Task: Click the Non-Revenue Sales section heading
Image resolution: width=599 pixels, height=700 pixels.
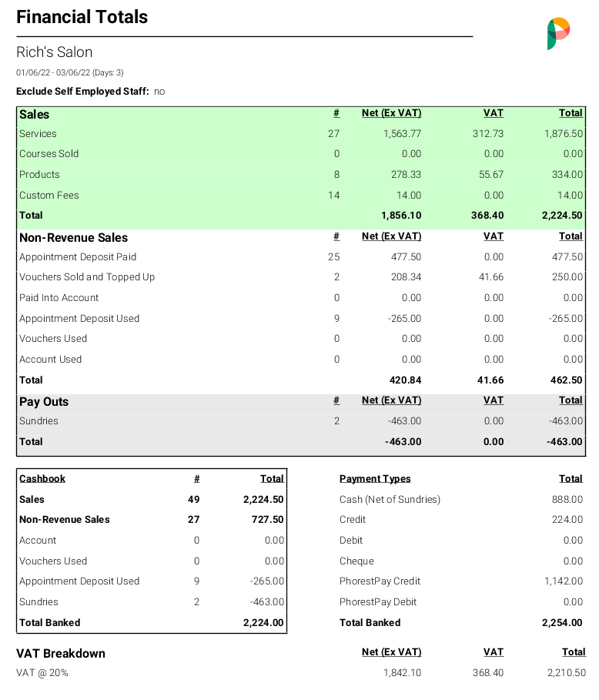Action: click(74, 237)
